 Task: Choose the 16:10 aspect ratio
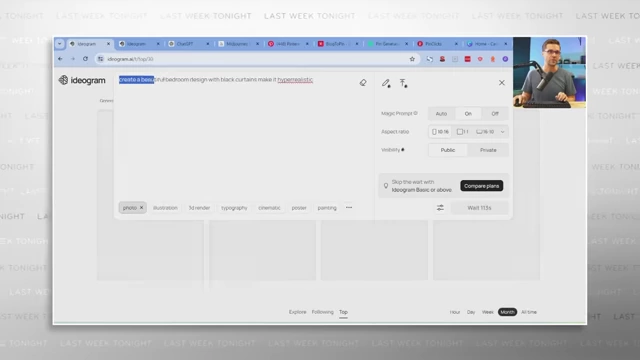(485, 131)
